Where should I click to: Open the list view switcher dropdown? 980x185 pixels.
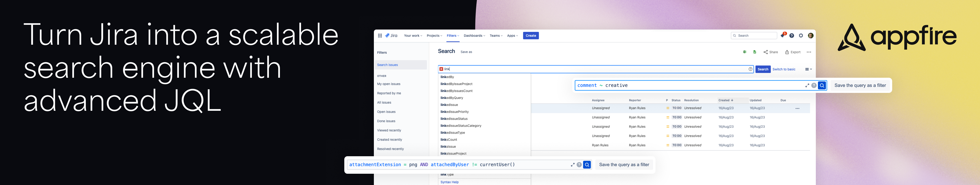tap(808, 69)
